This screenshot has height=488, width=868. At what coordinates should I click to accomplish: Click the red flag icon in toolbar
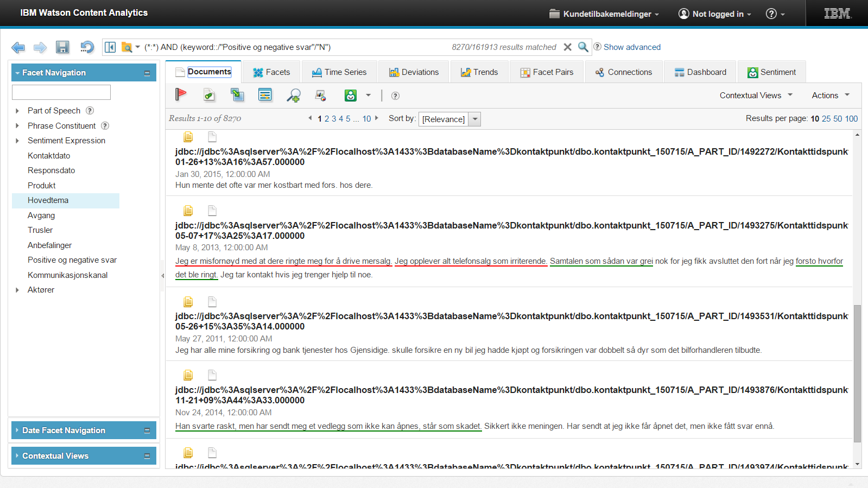(181, 95)
